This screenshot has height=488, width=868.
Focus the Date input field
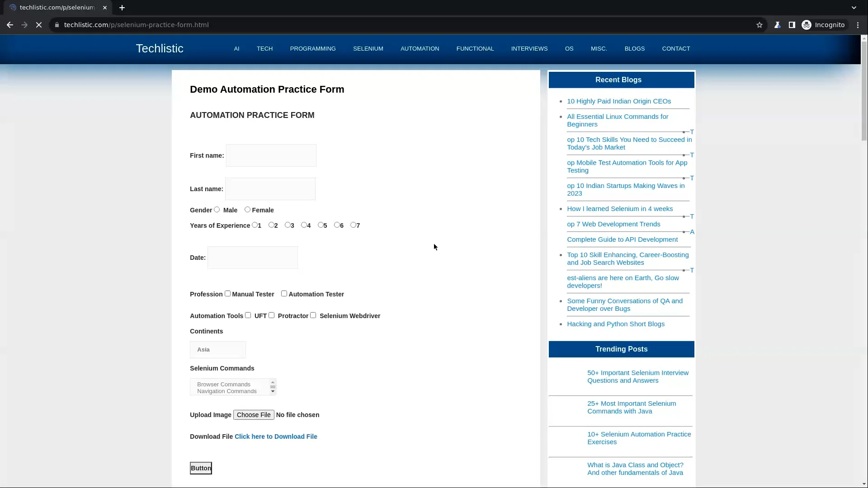[253, 258]
